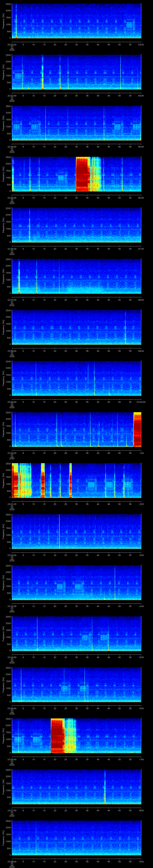Click the 53:00 end time label
Screen dimensions: 153x868
click(x=141, y=44)
